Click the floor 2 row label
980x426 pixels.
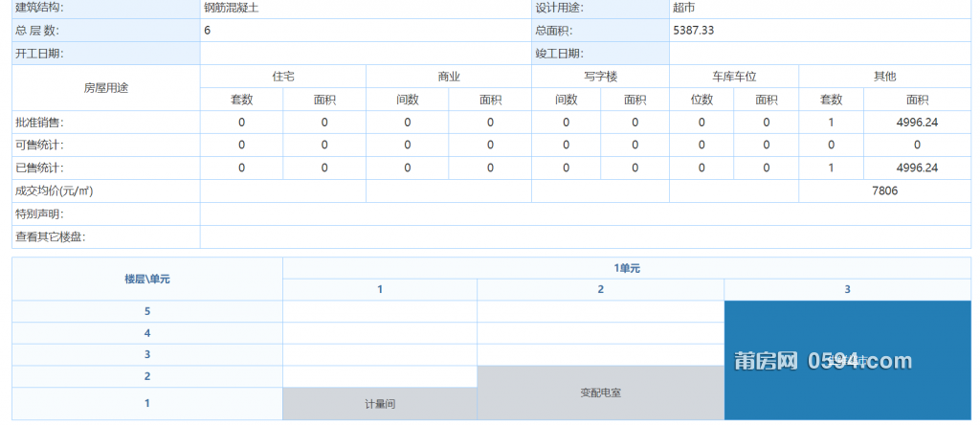click(x=147, y=376)
